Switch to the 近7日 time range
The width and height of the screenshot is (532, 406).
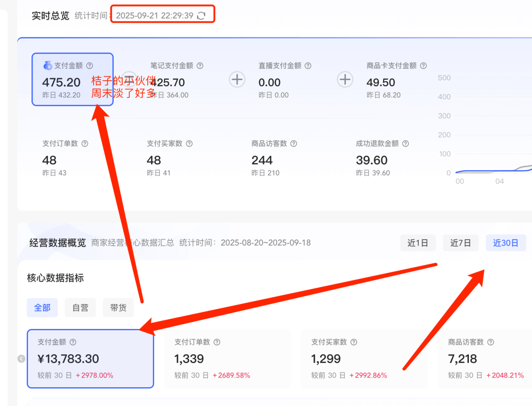461,243
